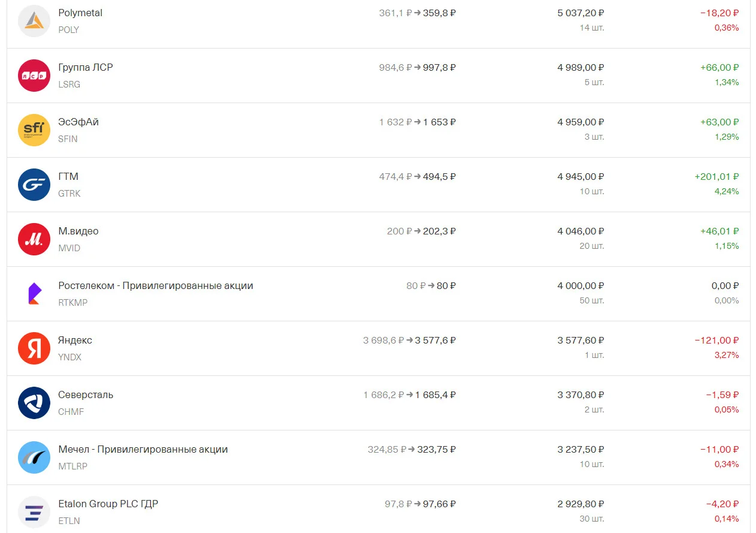Select the ЭсЭфАй stock name

78,122
